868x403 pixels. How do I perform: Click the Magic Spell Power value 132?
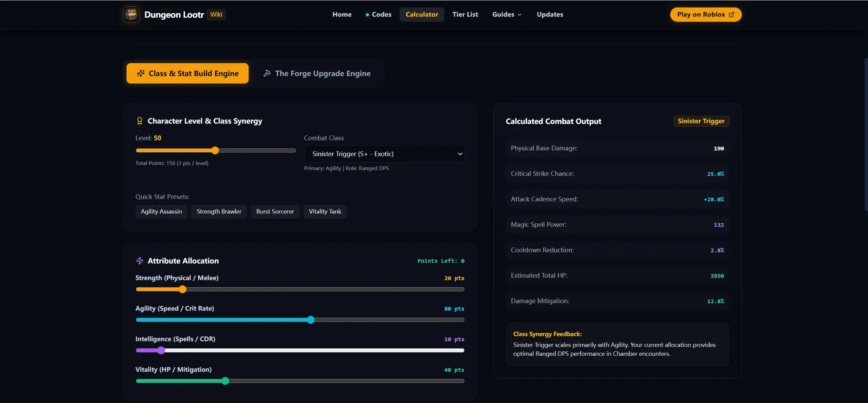click(719, 225)
